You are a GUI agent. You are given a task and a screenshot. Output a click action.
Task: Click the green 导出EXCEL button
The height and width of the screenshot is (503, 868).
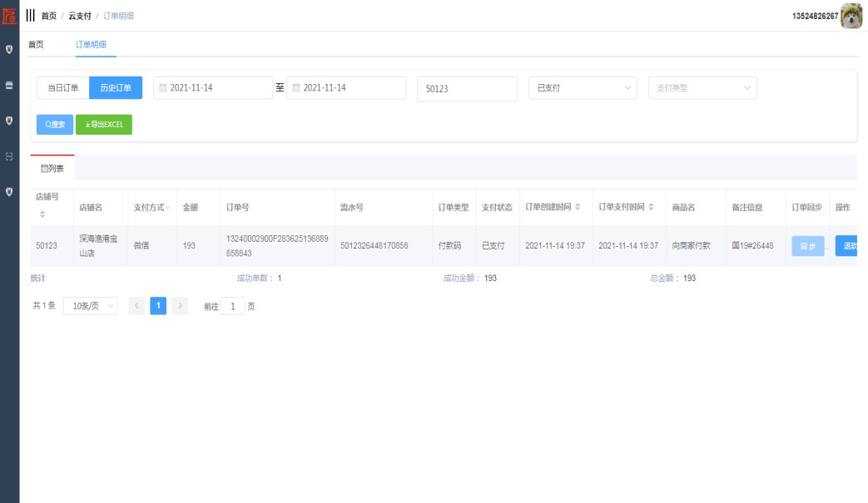104,125
